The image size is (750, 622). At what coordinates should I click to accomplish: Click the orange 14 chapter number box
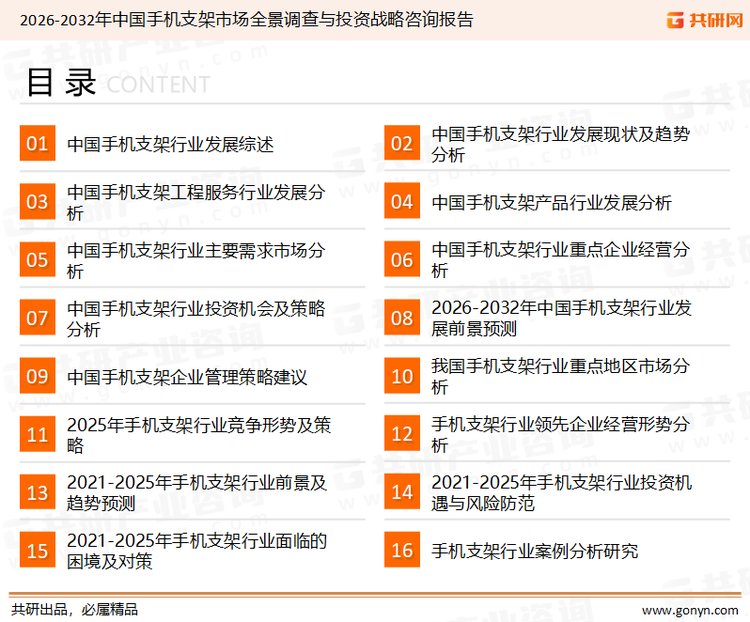[402, 492]
